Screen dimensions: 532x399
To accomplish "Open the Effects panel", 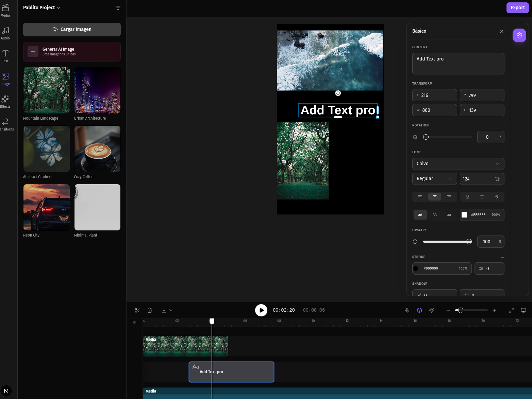I will click(x=5, y=101).
